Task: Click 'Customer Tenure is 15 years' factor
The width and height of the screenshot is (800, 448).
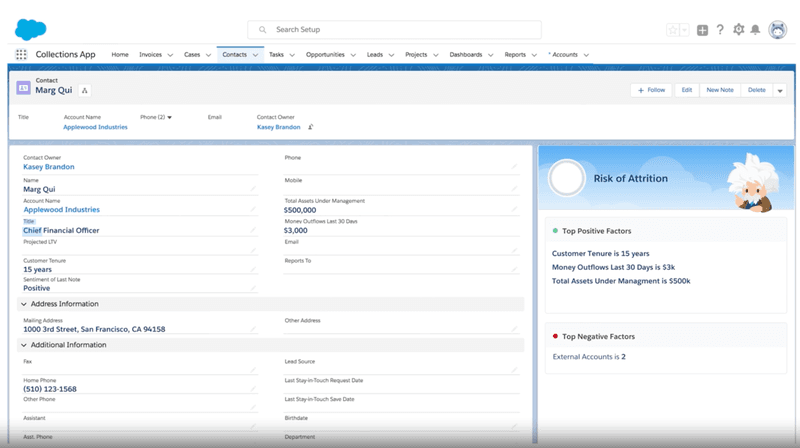Action: [601, 254]
